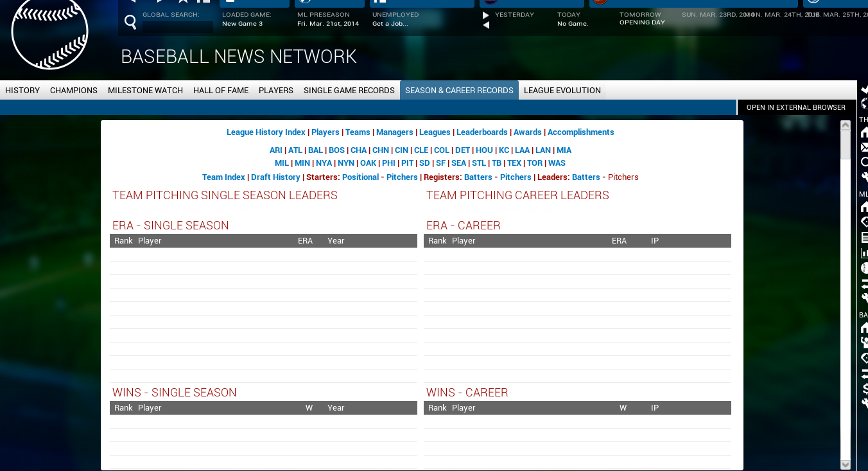Image resolution: width=868 pixels, height=471 pixels.
Task: Open the MILESTONE WATCH tab
Action: tap(146, 91)
